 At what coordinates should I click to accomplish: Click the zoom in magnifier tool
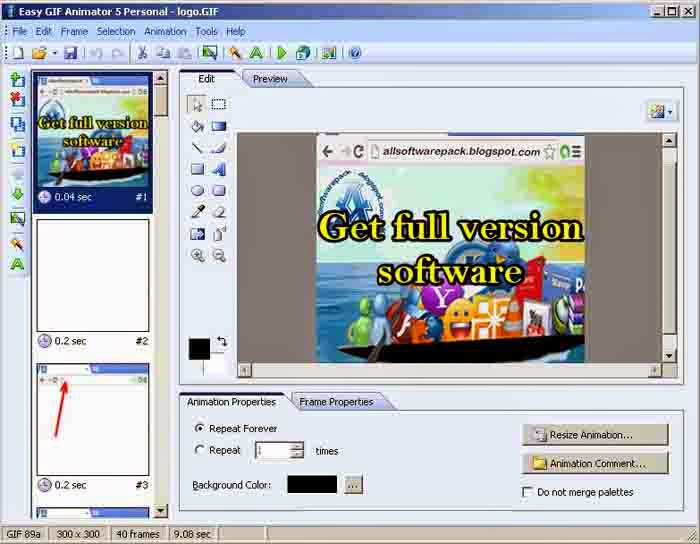(198, 255)
